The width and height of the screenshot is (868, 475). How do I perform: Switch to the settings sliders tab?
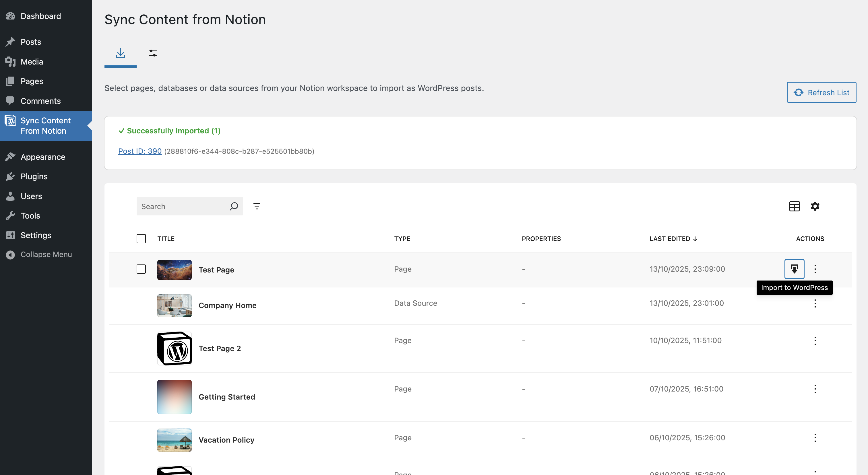(x=153, y=53)
